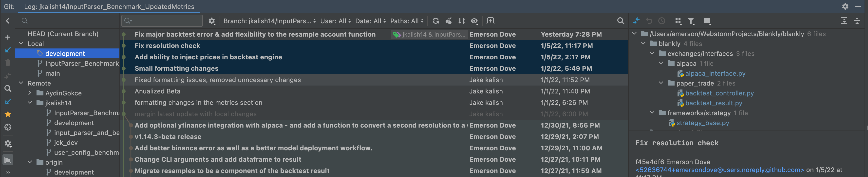Click the plus New Branch icon
The height and width of the screenshot is (177, 868).
[x=8, y=37]
